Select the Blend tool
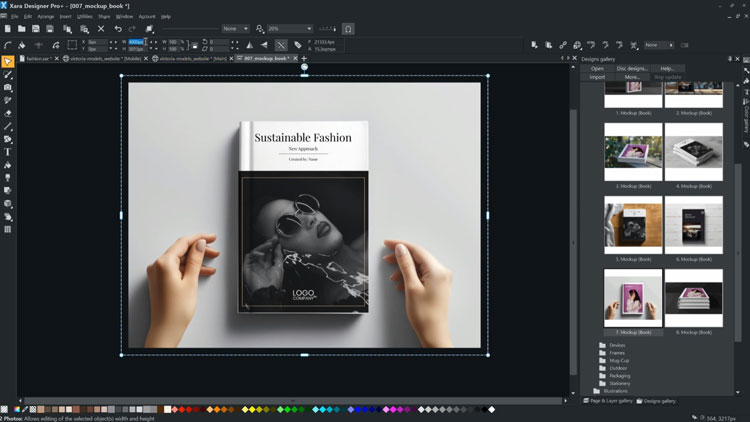The width and height of the screenshot is (750, 422). tap(8, 217)
